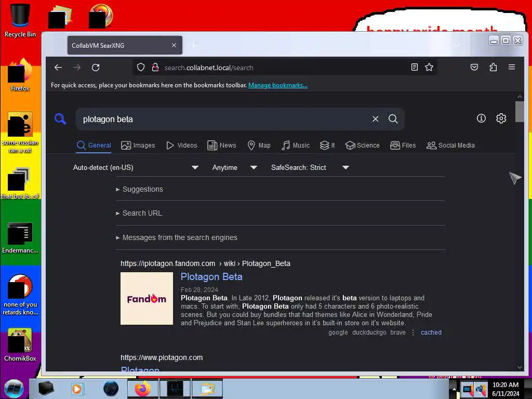The height and width of the screenshot is (399, 532).
Task: Click the 'brave' engine label under result
Action: pyautogui.click(x=397, y=332)
